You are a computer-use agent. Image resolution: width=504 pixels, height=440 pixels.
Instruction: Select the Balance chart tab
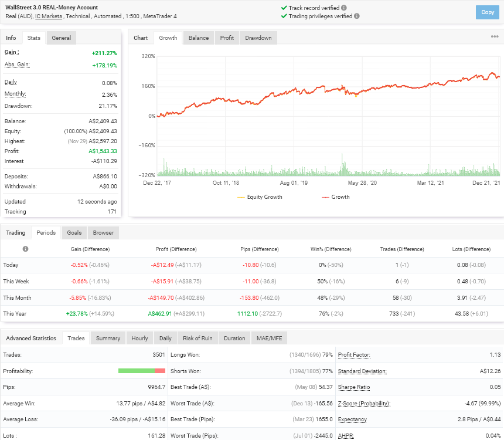point(198,38)
